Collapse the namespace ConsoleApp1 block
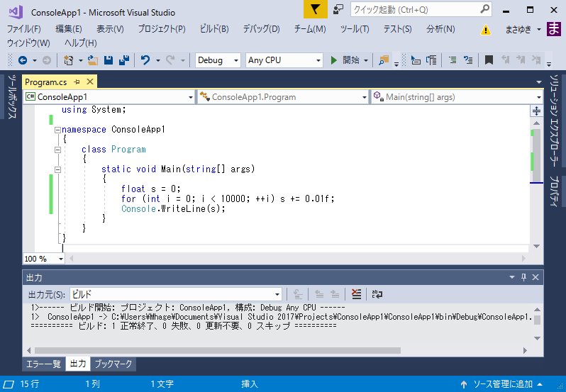This screenshot has height=392, width=566. coord(57,130)
